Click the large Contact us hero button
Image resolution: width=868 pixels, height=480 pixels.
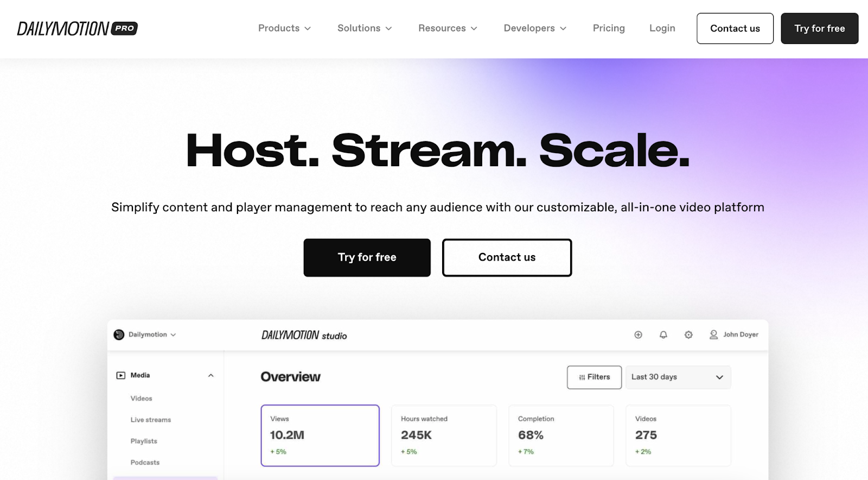point(507,257)
